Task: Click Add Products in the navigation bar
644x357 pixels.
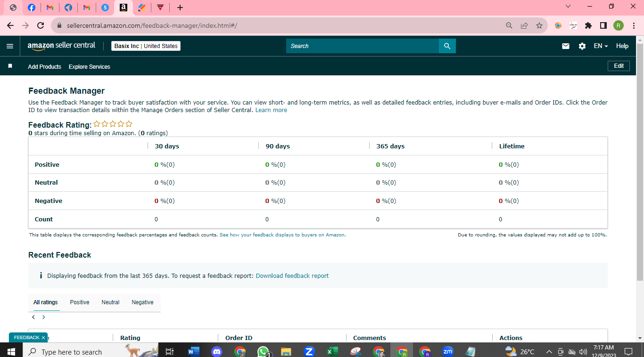Action: tap(45, 67)
